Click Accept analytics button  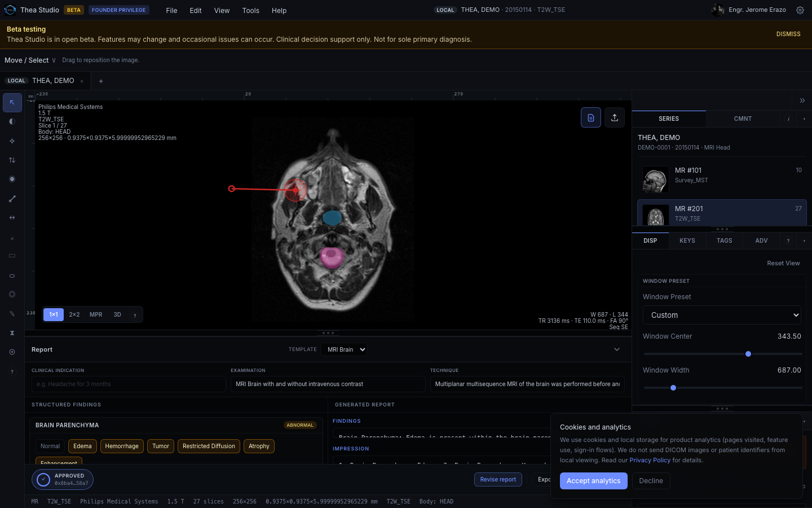[x=593, y=481]
